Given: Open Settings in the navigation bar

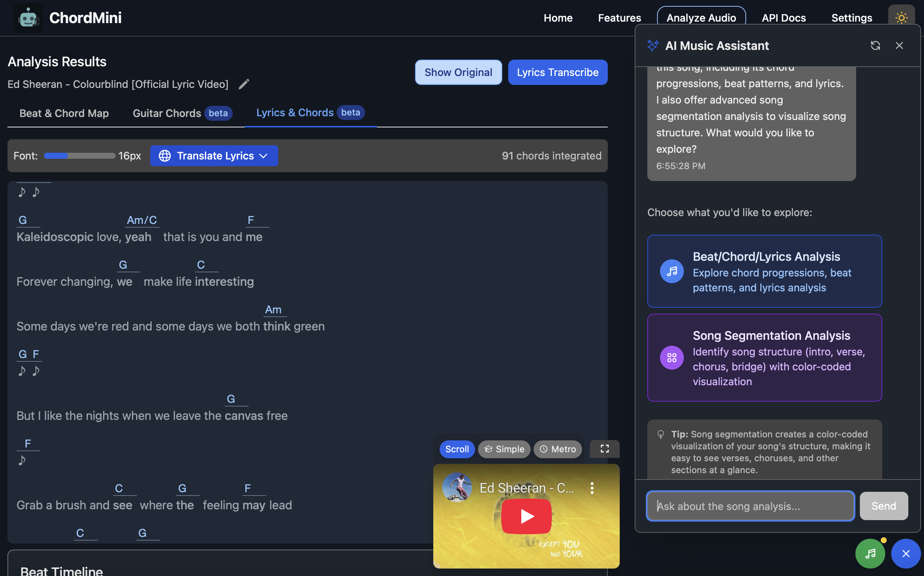Looking at the screenshot, I should [x=852, y=18].
